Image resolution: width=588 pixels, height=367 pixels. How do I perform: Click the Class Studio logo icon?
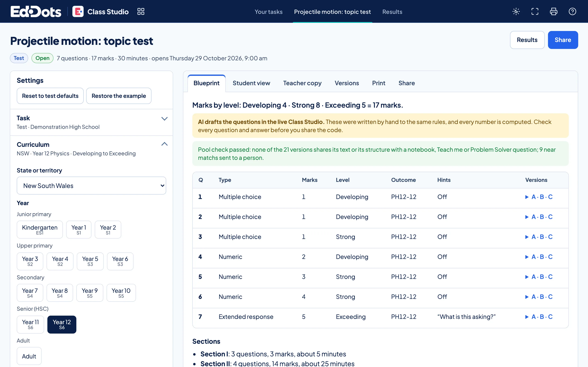pos(78,11)
